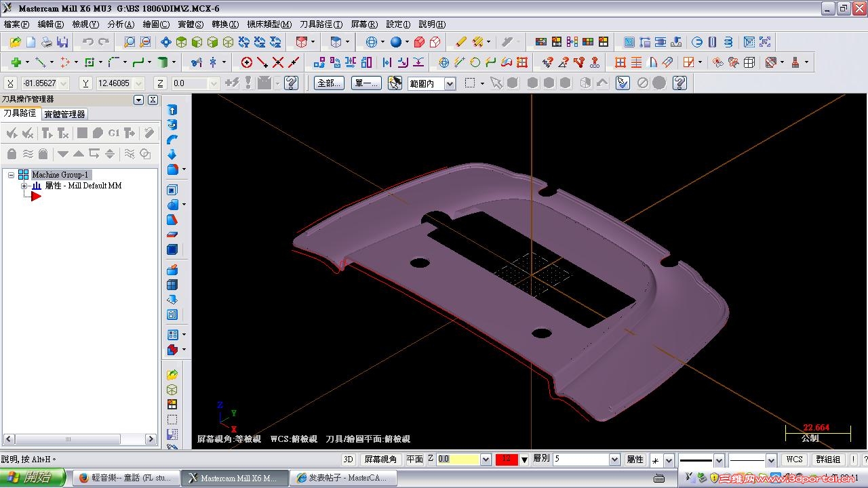Click the G1 post process icon

(113, 134)
